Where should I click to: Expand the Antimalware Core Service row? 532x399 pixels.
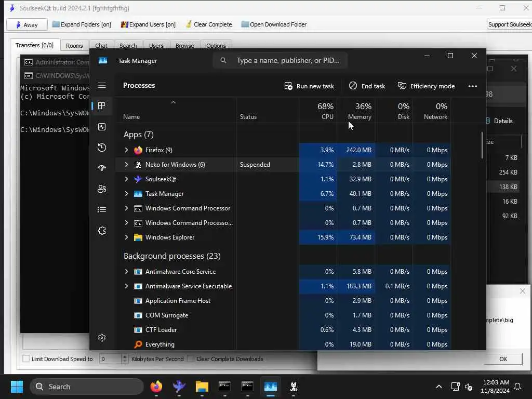coord(126,271)
